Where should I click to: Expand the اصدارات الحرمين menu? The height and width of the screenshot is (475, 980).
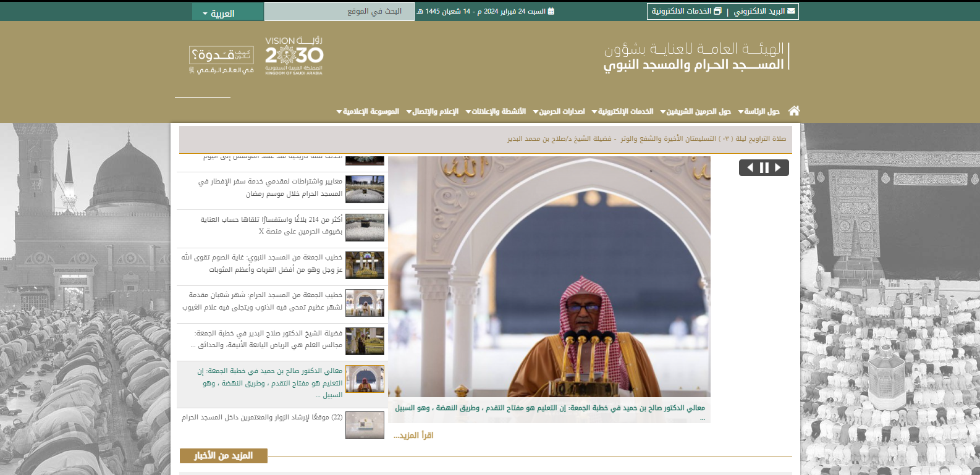pyautogui.click(x=559, y=112)
